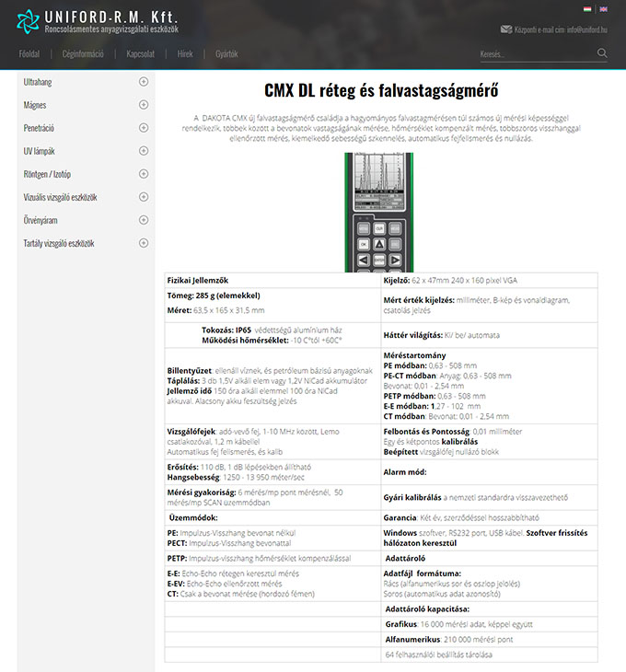Click the Mérési gyakoriság cell
This screenshot has height=672, width=626.
272,498
